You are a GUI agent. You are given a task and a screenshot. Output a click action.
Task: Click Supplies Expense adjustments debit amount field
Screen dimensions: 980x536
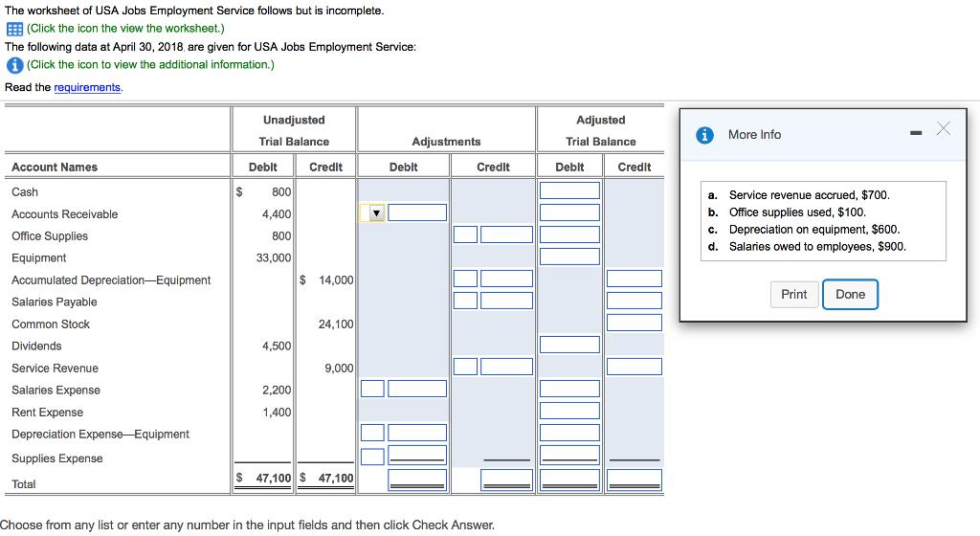pyautogui.click(x=417, y=455)
